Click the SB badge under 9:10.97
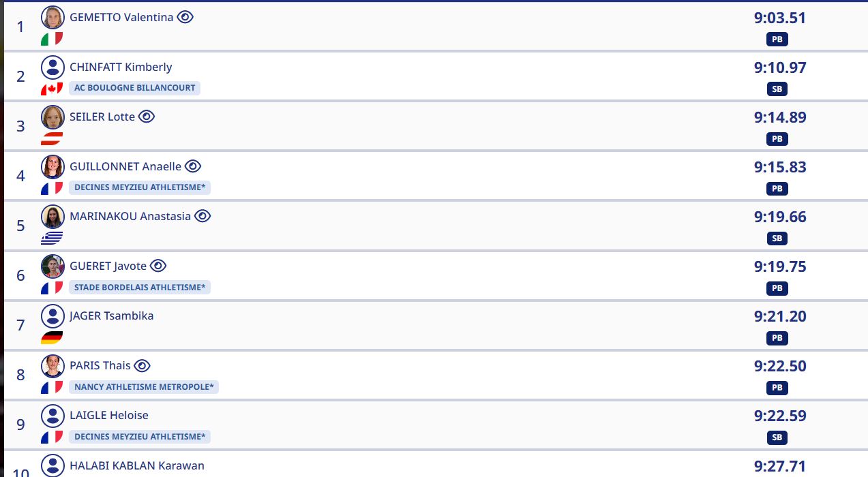The width and height of the screenshot is (868, 477). point(777,89)
